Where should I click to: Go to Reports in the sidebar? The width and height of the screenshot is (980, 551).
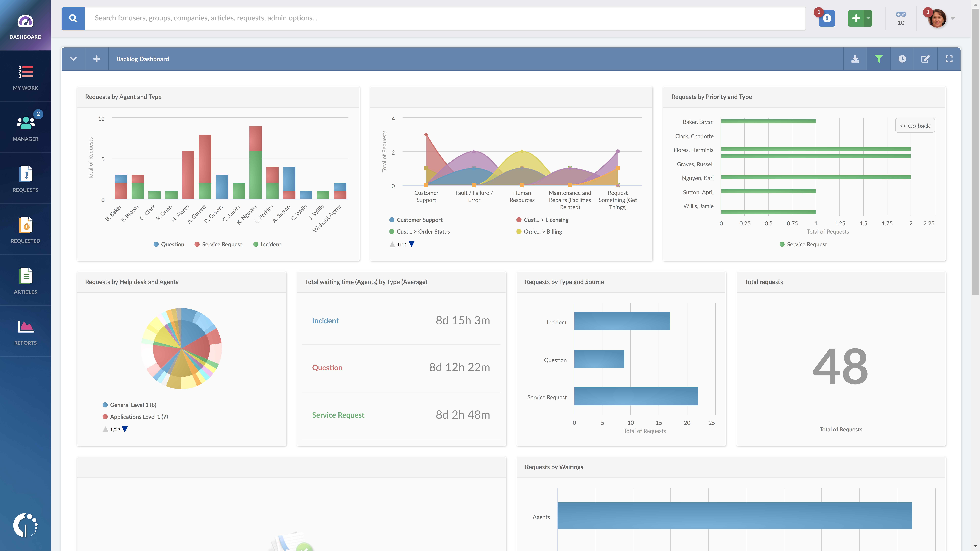point(26,332)
